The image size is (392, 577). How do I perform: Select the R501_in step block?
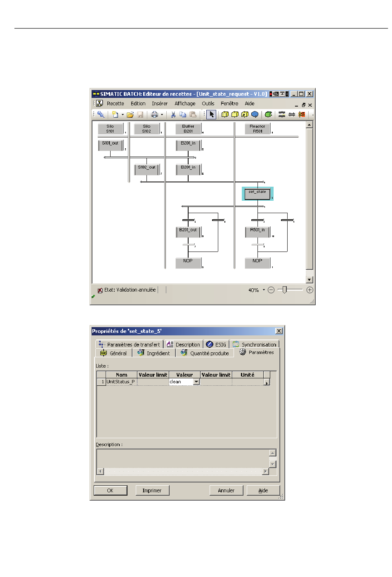tap(257, 232)
